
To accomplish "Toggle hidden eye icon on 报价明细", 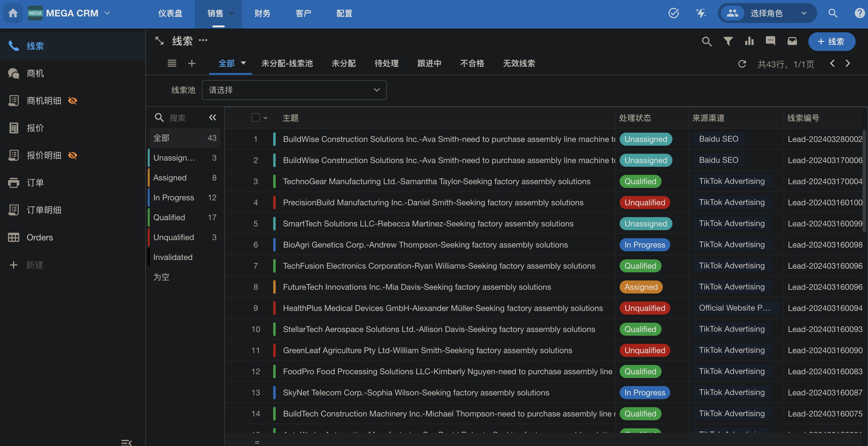I will click(72, 155).
